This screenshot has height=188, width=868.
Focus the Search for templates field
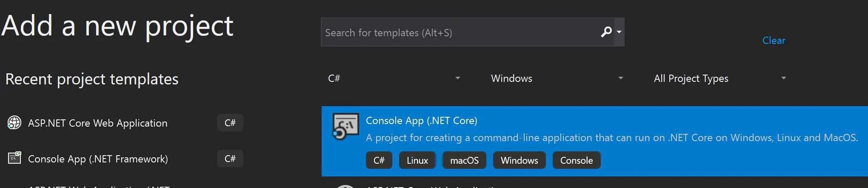click(x=460, y=32)
